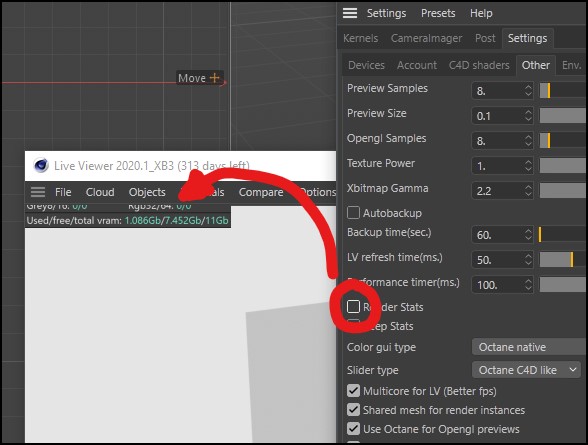Open the Presets menu

pyautogui.click(x=438, y=13)
